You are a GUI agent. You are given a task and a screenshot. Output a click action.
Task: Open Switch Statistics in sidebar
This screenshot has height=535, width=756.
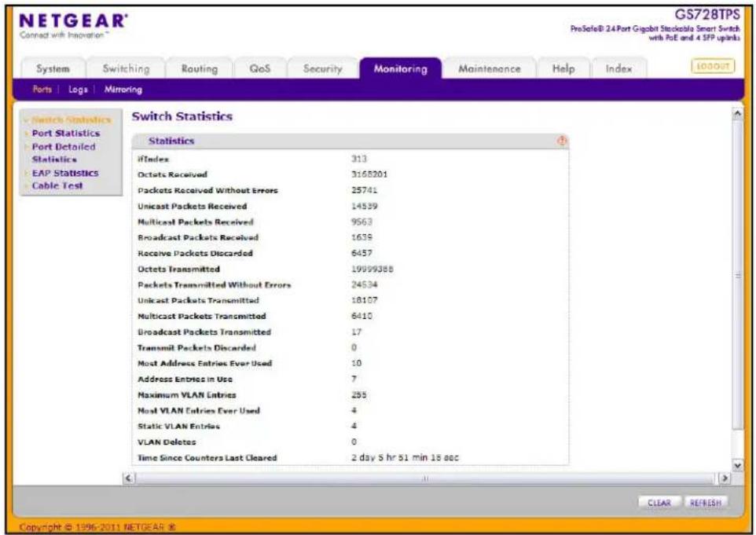coord(72,119)
